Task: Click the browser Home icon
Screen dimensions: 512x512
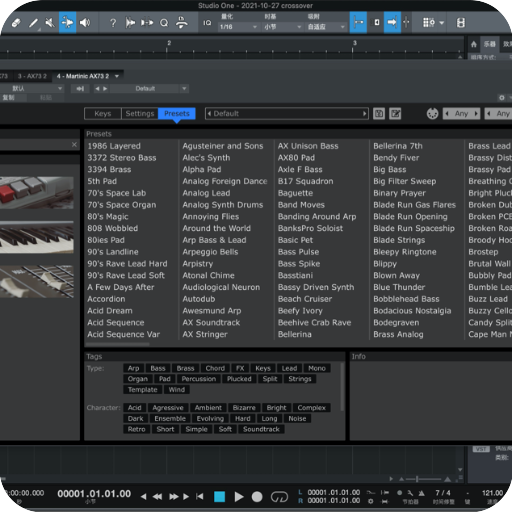Action: point(474,44)
